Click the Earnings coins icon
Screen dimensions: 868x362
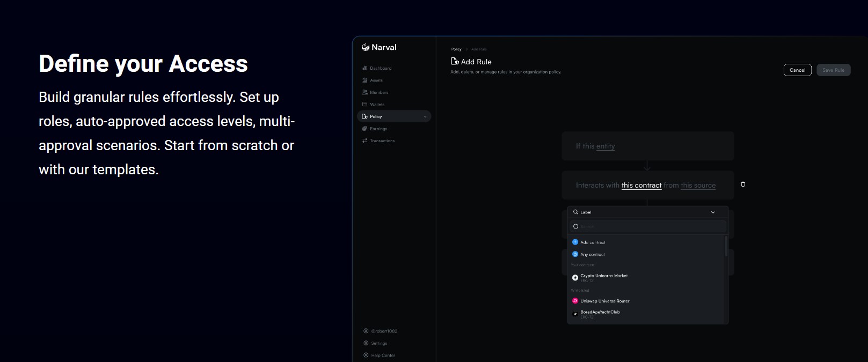coord(365,129)
